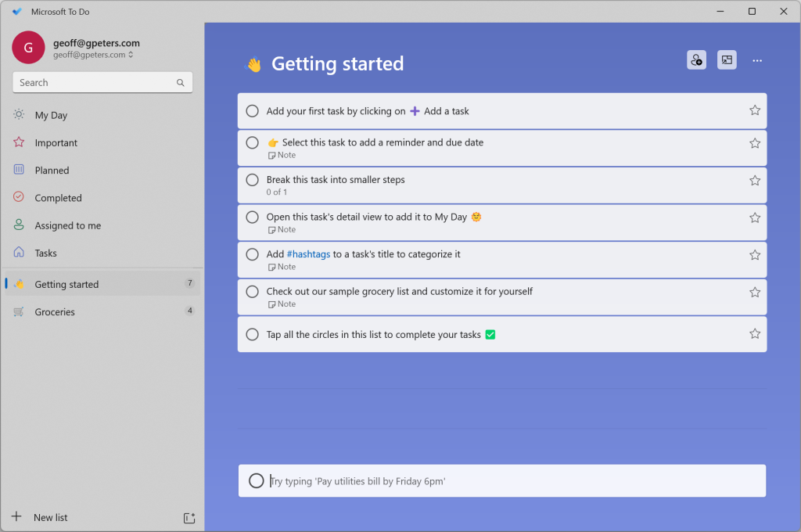Check off 'Add #hashtags to a task's title'
The width and height of the screenshot is (801, 532).
click(x=252, y=254)
